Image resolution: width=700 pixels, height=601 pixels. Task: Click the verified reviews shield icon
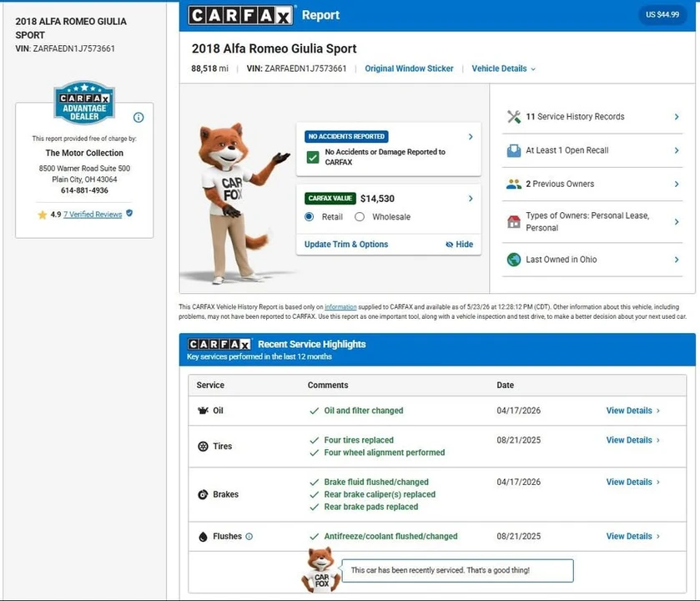(x=129, y=214)
